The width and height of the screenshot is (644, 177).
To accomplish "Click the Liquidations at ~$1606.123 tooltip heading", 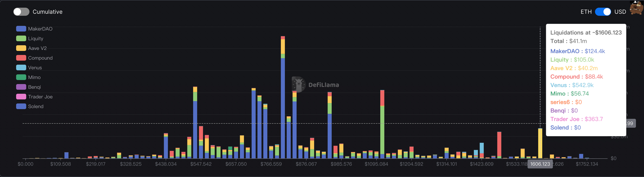I will (x=586, y=33).
